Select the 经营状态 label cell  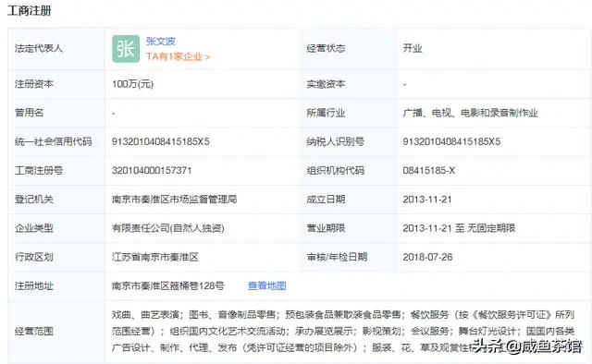pos(348,48)
